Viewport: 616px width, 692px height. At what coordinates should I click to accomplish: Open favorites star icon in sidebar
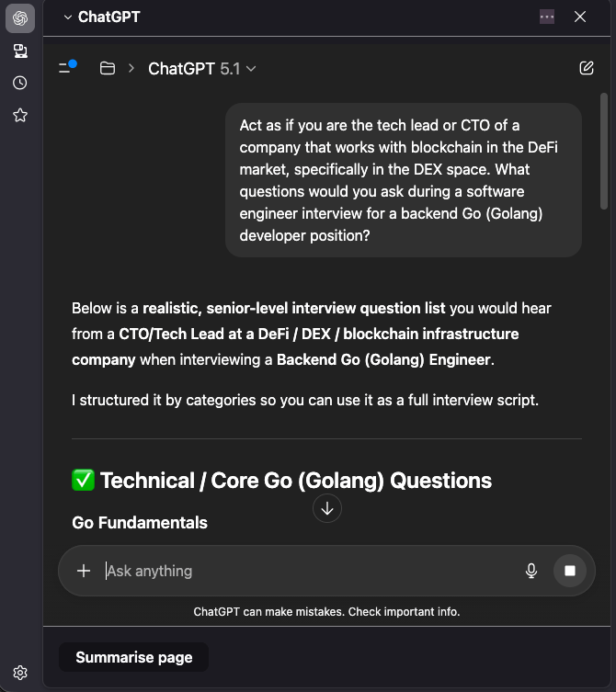20,115
